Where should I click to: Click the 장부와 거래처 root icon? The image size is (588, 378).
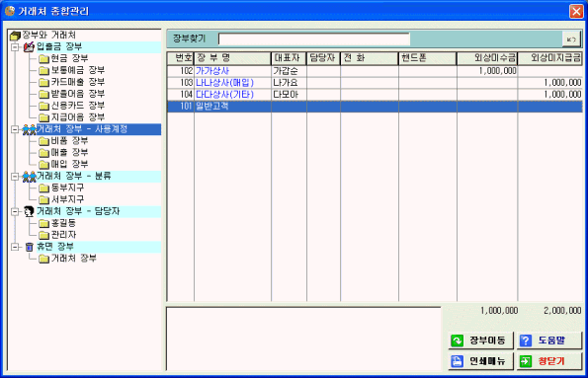15,36
